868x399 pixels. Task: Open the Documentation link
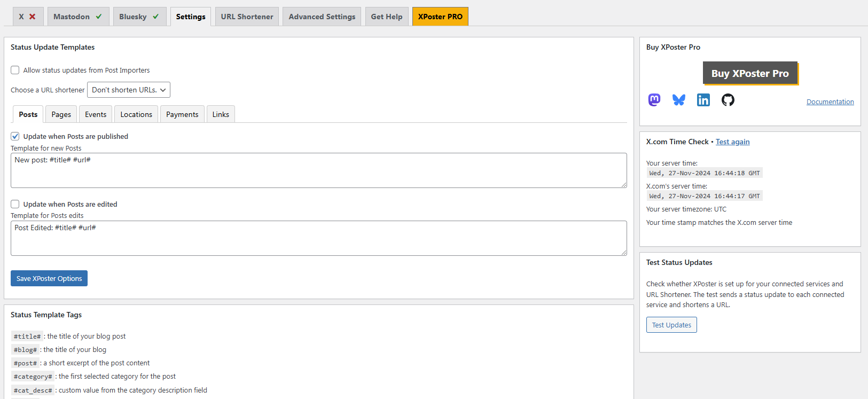[x=830, y=101]
